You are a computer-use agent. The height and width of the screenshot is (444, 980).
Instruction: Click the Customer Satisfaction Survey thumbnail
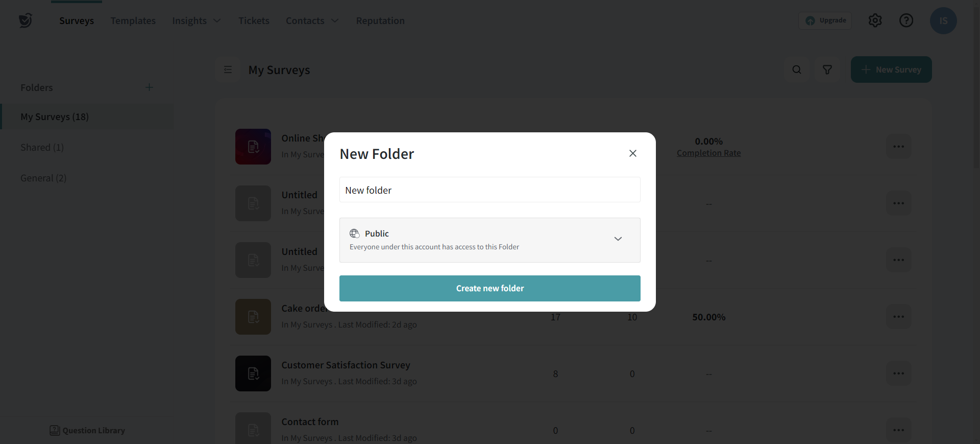click(253, 373)
